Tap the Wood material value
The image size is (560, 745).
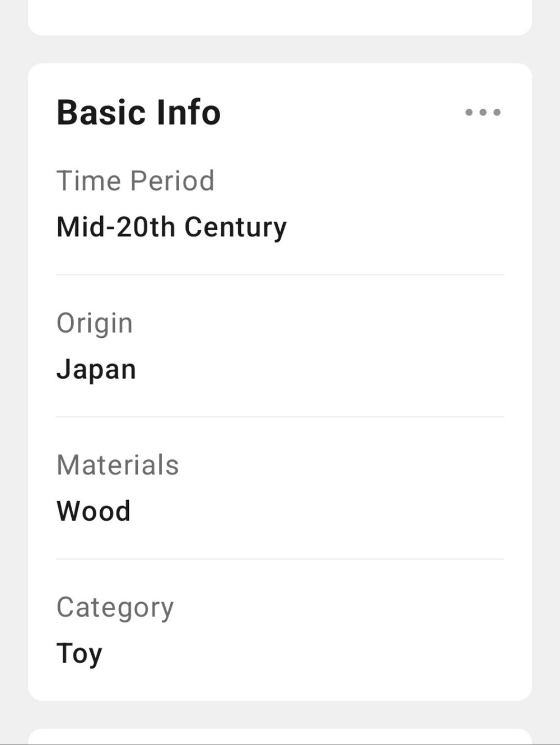point(94,511)
